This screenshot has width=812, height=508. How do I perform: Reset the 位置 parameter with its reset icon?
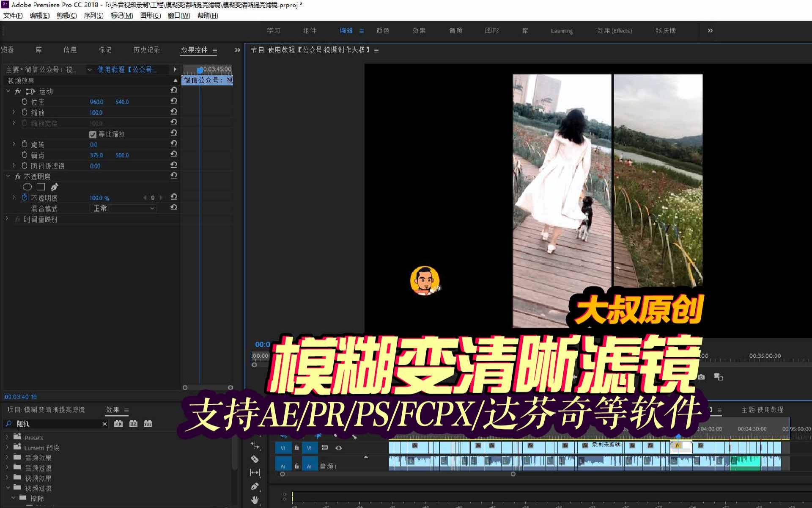point(174,101)
